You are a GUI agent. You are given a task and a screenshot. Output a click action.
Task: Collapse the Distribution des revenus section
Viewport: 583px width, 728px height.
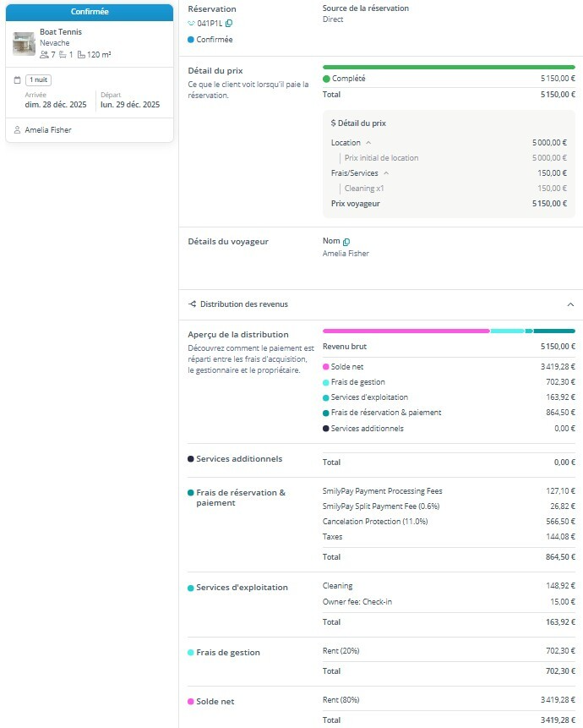570,304
